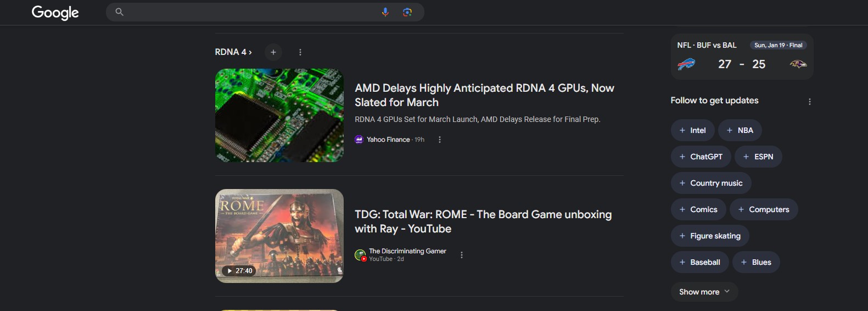Screen dimensions: 868x311
Task: Open the BUF vs BAL score card
Action: [x=741, y=57]
